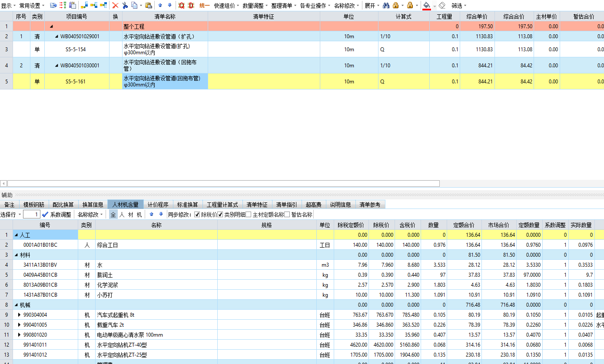Click the lower panel blue down arrow
Image resolution: width=604 pixels, height=364 pixels.
[161, 214]
